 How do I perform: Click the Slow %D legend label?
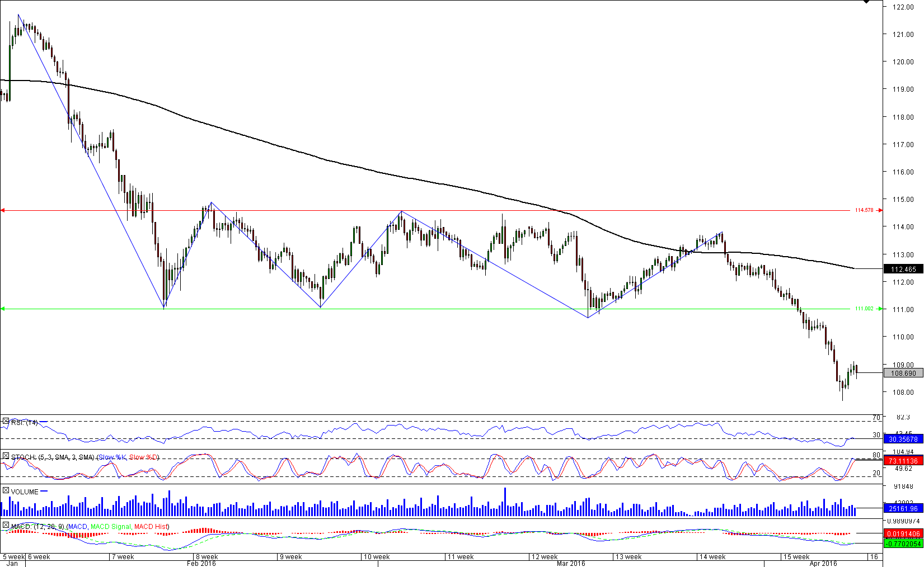point(143,457)
